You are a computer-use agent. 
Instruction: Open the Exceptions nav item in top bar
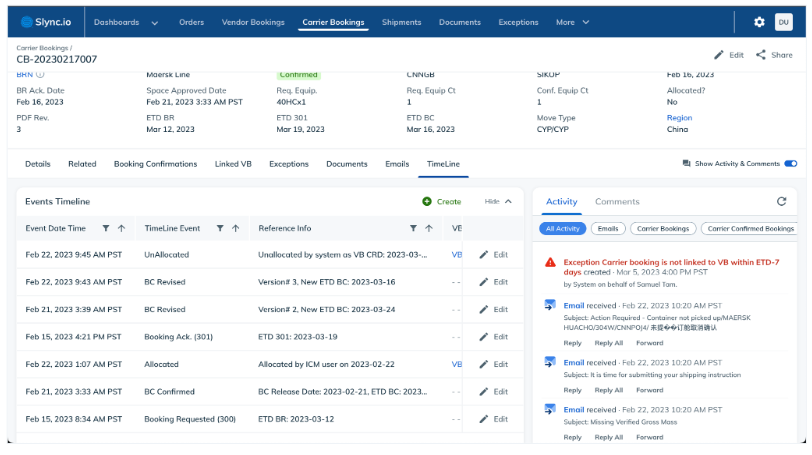(518, 22)
